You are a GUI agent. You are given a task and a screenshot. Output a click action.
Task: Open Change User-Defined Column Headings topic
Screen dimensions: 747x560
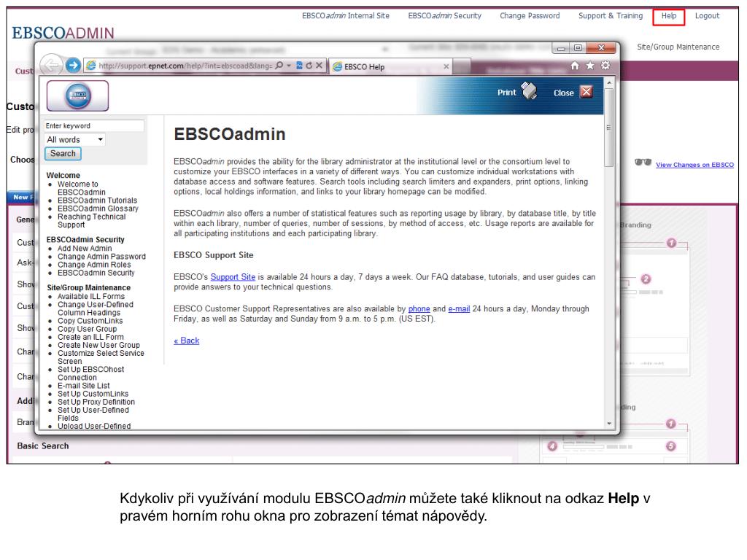(96, 308)
